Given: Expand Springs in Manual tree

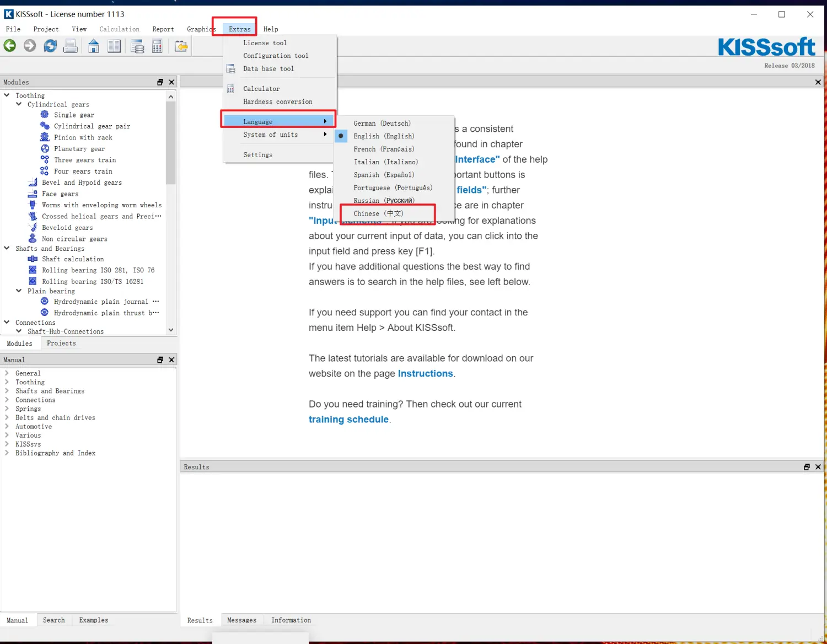Looking at the screenshot, I should point(7,409).
